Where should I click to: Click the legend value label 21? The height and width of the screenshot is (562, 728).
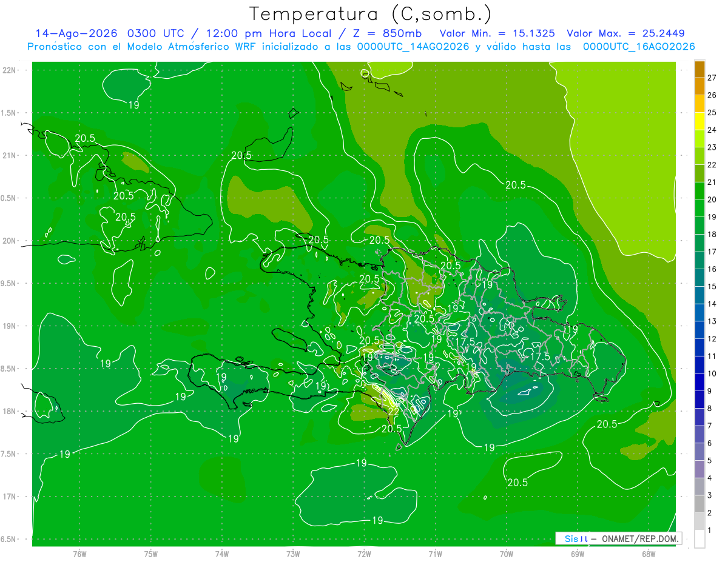[712, 182]
